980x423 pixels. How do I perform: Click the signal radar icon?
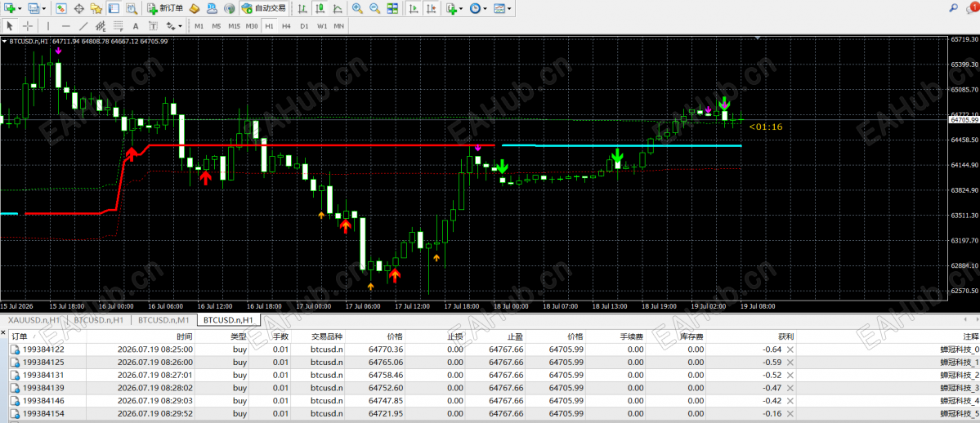click(x=230, y=9)
